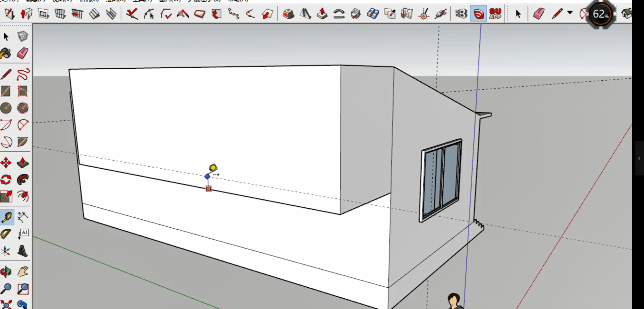Image resolution: width=644 pixels, height=309 pixels.
Task: Open the SU APP plugin
Action: [495, 14]
